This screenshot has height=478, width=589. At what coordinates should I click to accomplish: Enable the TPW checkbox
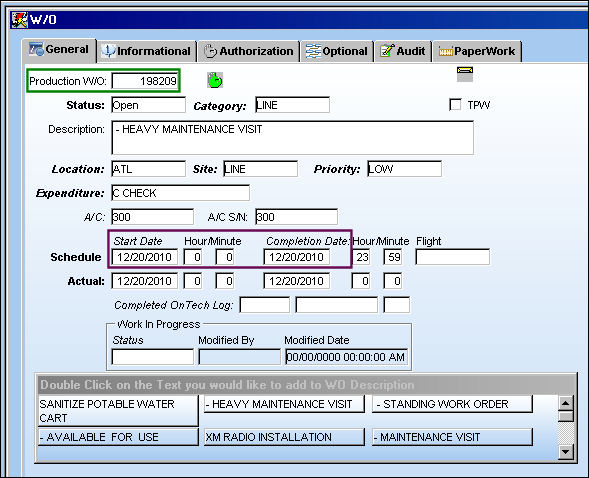click(455, 104)
